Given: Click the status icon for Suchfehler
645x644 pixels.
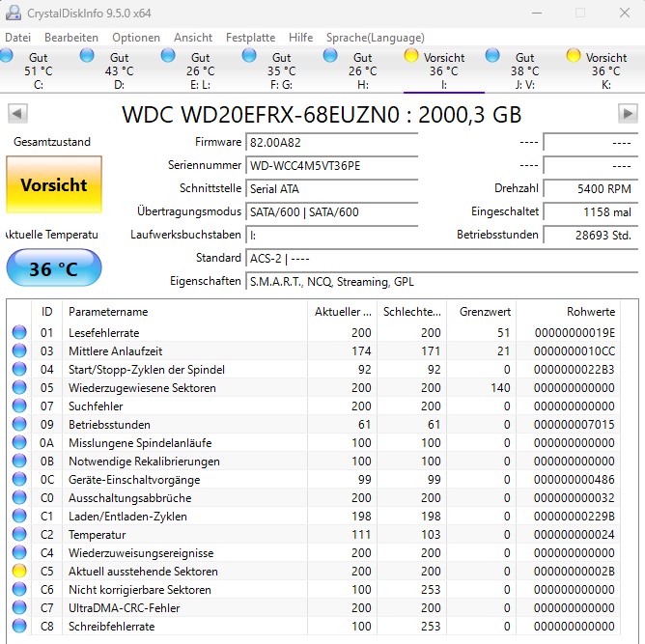Looking at the screenshot, I should click(19, 406).
